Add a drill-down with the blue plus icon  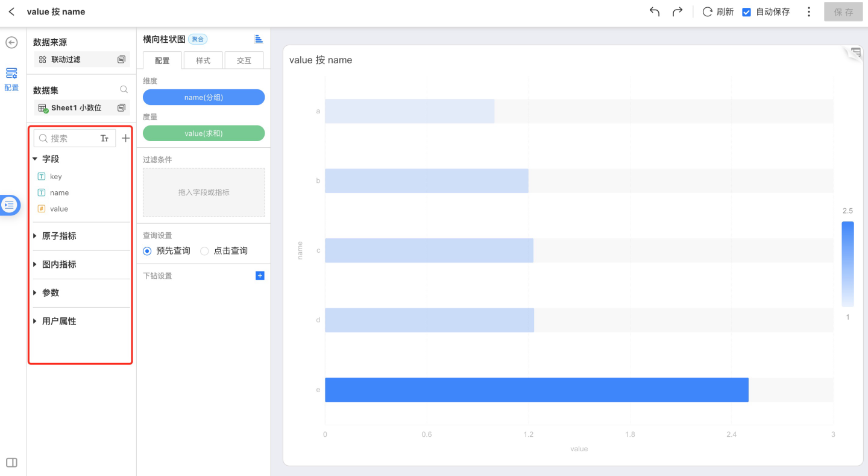point(260,276)
